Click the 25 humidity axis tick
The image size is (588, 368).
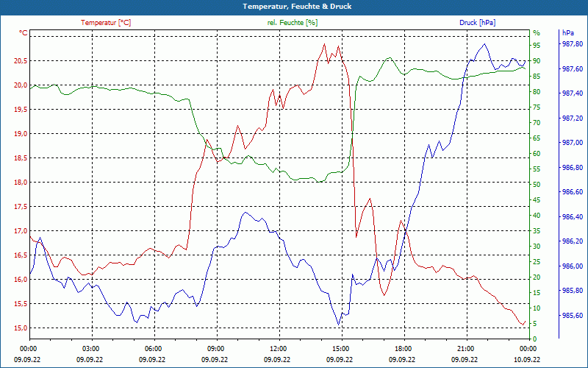pos(537,262)
